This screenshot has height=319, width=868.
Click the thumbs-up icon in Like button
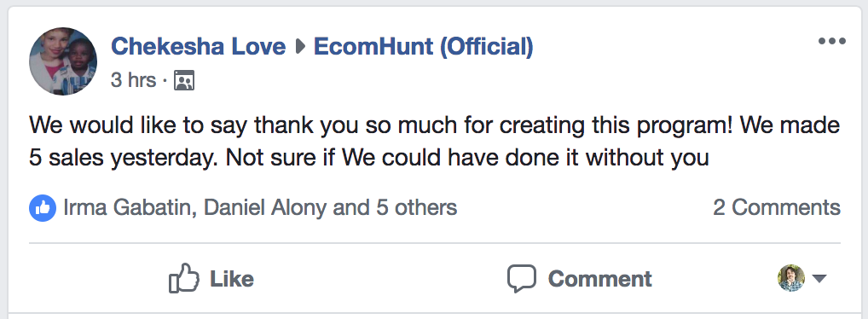point(184,278)
